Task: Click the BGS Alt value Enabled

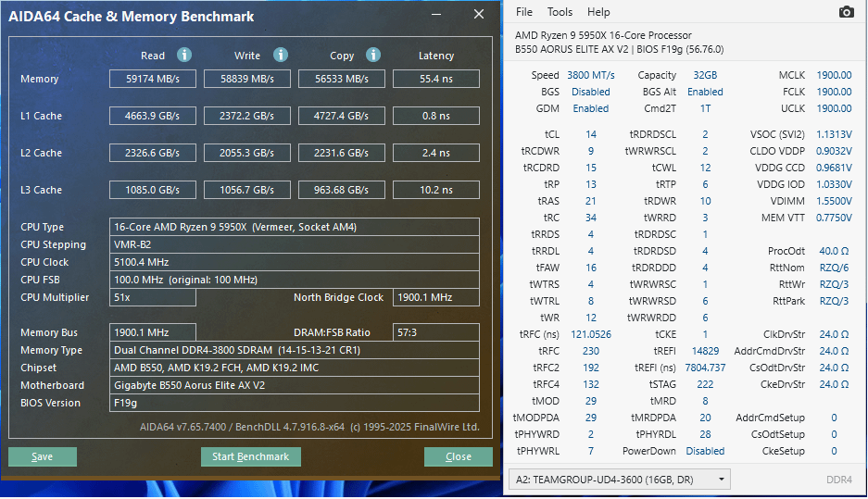Action: click(x=705, y=92)
